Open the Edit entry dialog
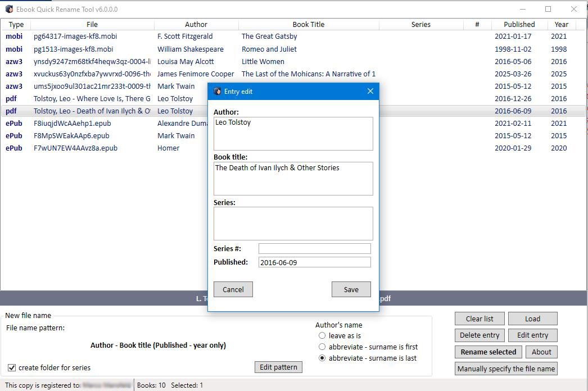Image resolution: width=588 pixels, height=391 pixels. [532, 335]
